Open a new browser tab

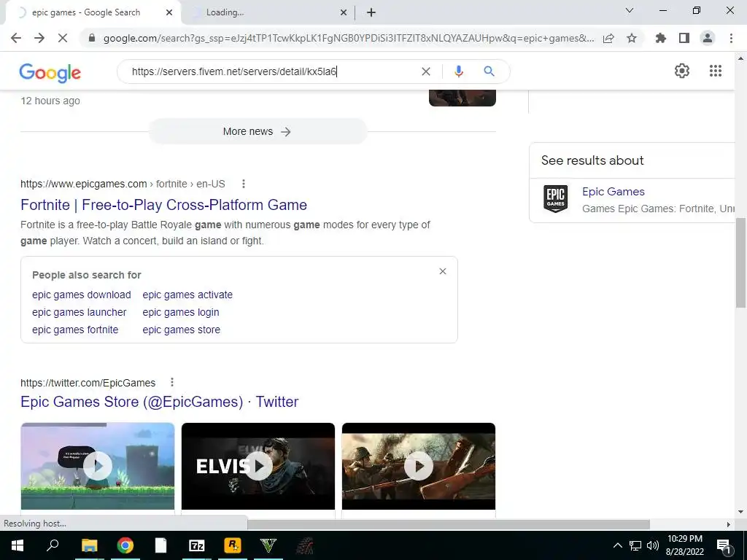pyautogui.click(x=371, y=12)
